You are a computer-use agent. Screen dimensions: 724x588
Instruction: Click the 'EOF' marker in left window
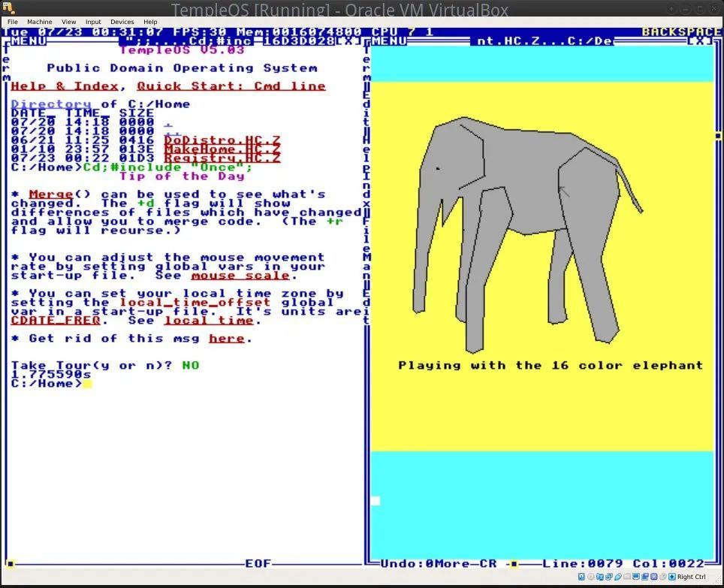[x=258, y=564]
